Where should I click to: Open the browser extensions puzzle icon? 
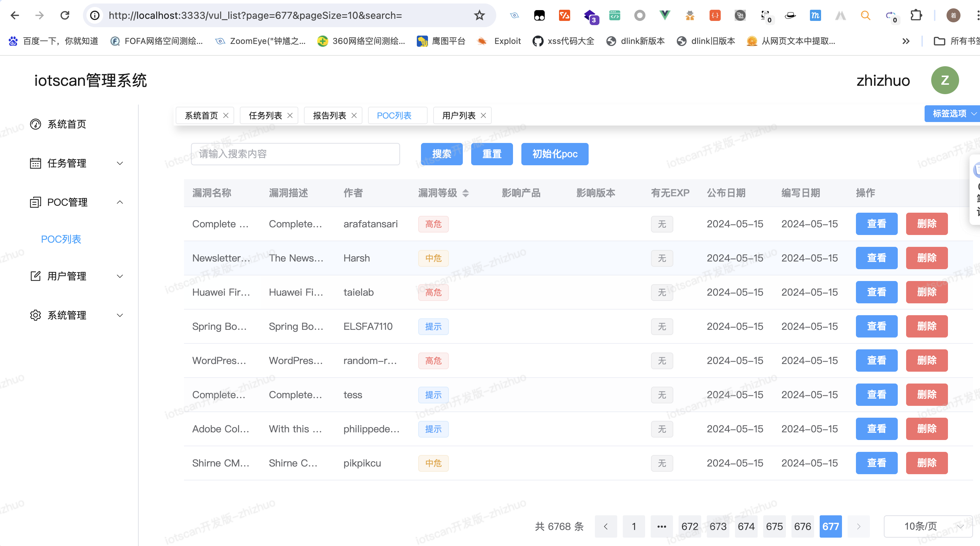916,15
